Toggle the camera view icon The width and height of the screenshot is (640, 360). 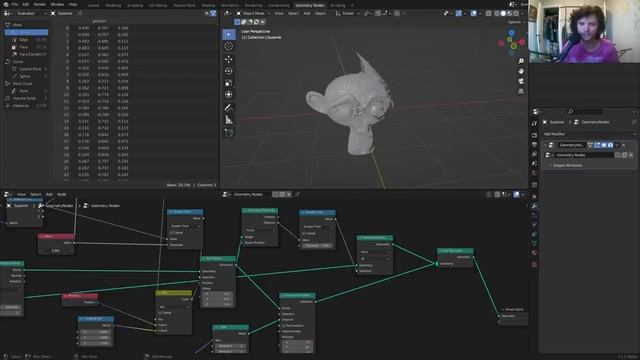pyautogui.click(x=521, y=81)
